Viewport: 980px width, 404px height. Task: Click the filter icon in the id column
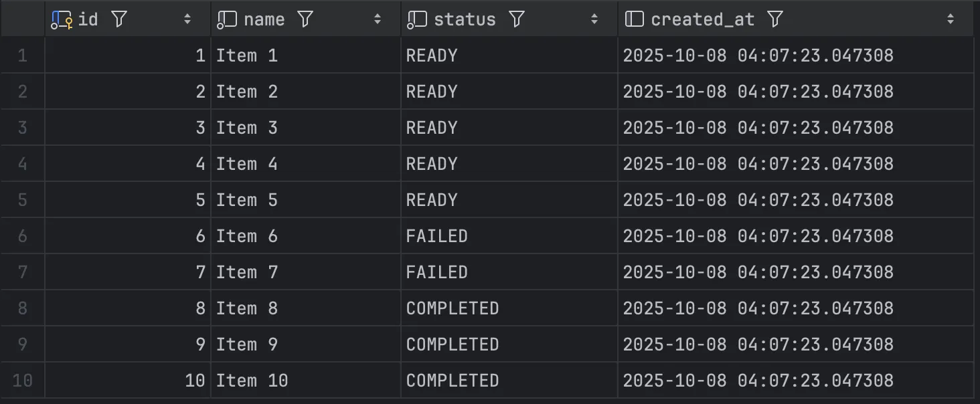tap(119, 19)
